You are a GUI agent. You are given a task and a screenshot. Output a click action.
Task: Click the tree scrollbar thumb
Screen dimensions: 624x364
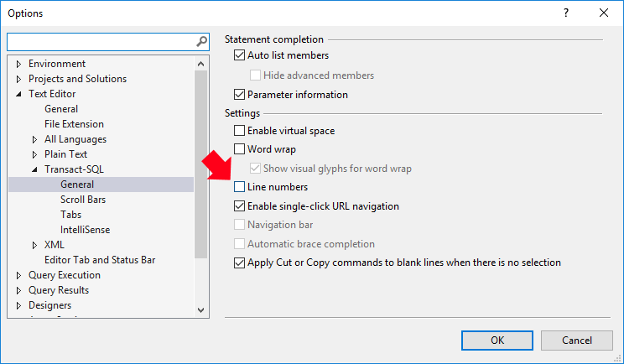(201, 164)
